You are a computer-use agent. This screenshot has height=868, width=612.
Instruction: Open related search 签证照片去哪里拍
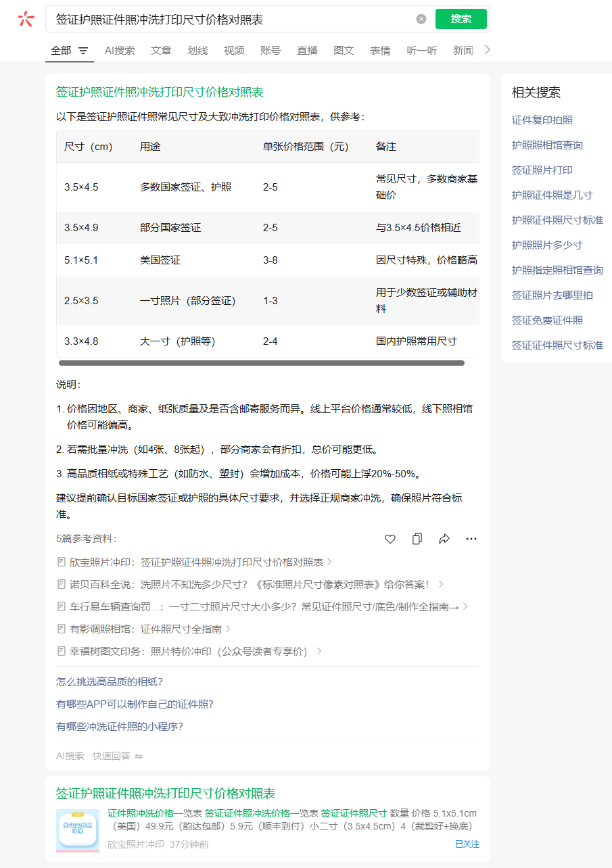click(x=552, y=295)
